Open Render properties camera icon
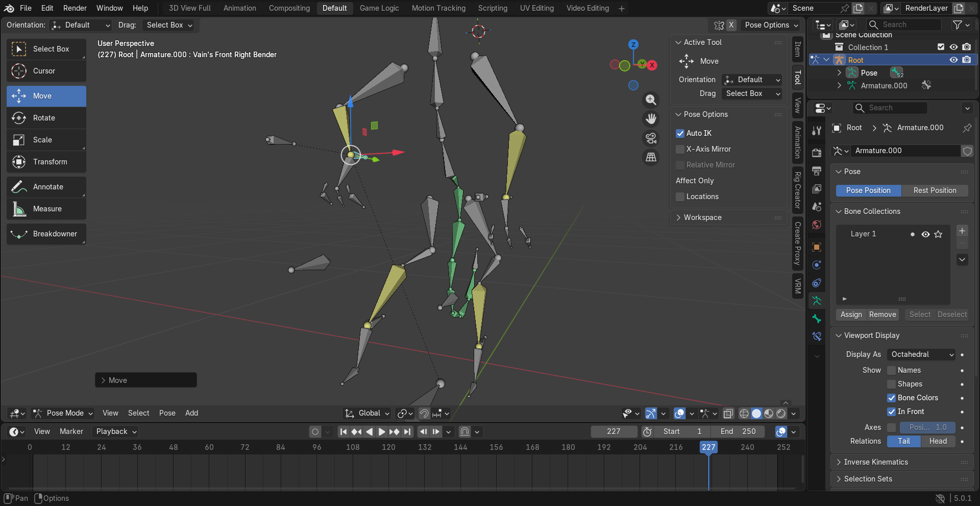 click(817, 153)
